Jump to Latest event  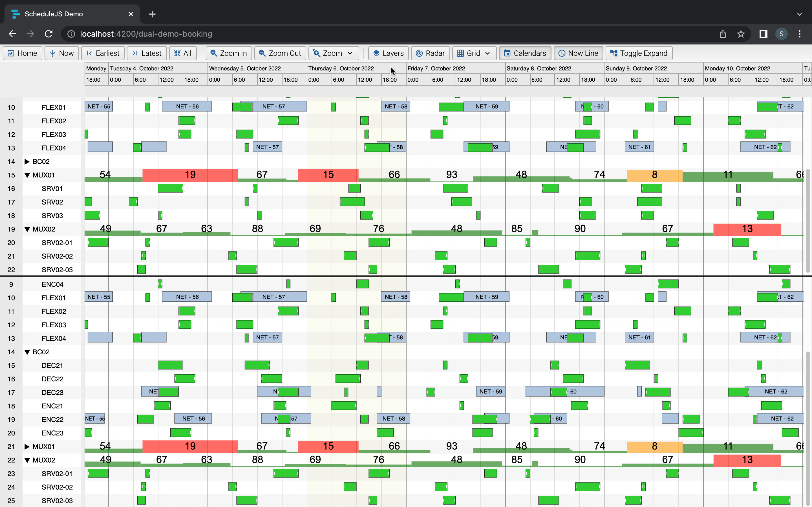147,53
